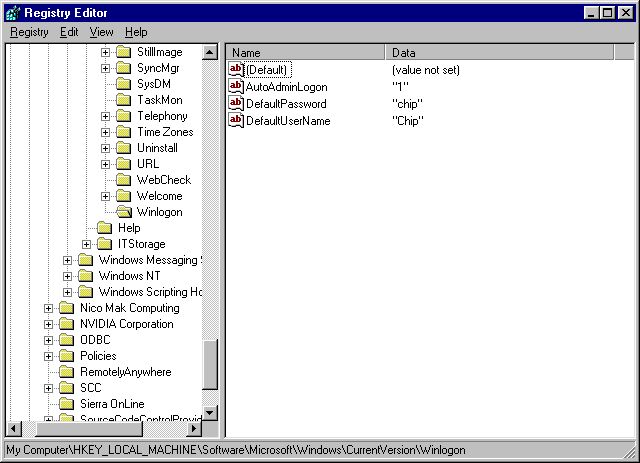Expand the NVIDIA Corporation key
Image resolution: width=640 pixels, height=463 pixels.
[48, 325]
